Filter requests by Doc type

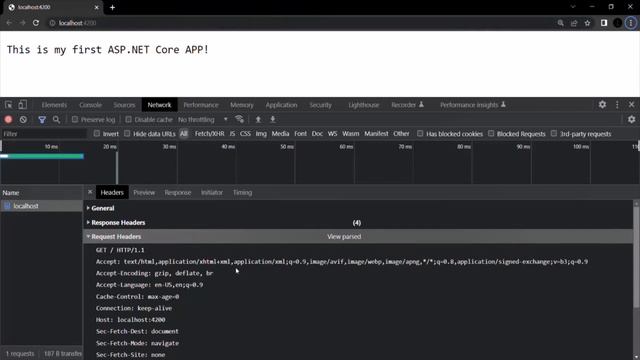[x=317, y=133]
